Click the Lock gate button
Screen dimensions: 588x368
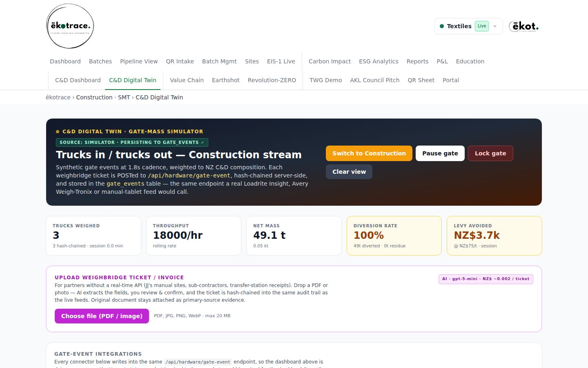pos(490,153)
